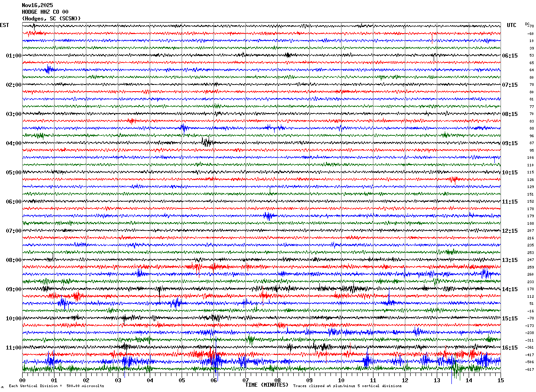Click the 12:15 UTC time label

[510, 231]
